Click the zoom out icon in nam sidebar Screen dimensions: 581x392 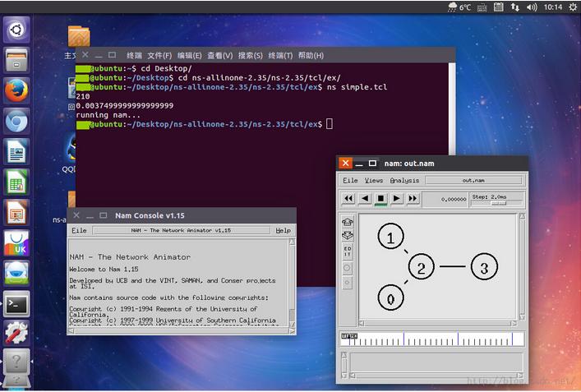pyautogui.click(x=348, y=236)
